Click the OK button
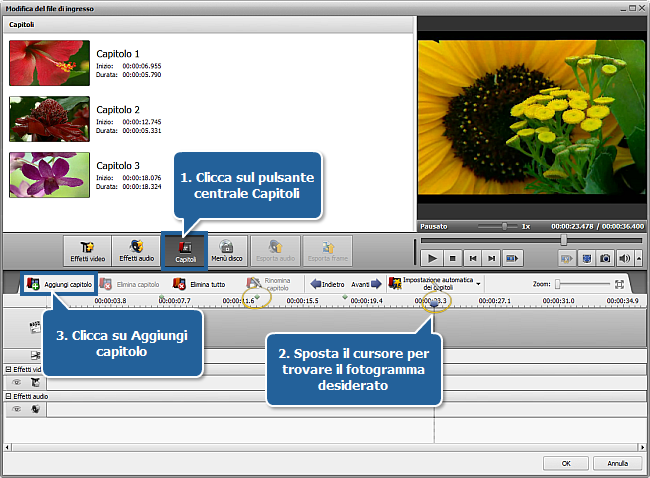Image resolution: width=650 pixels, height=478 pixels. [567, 463]
